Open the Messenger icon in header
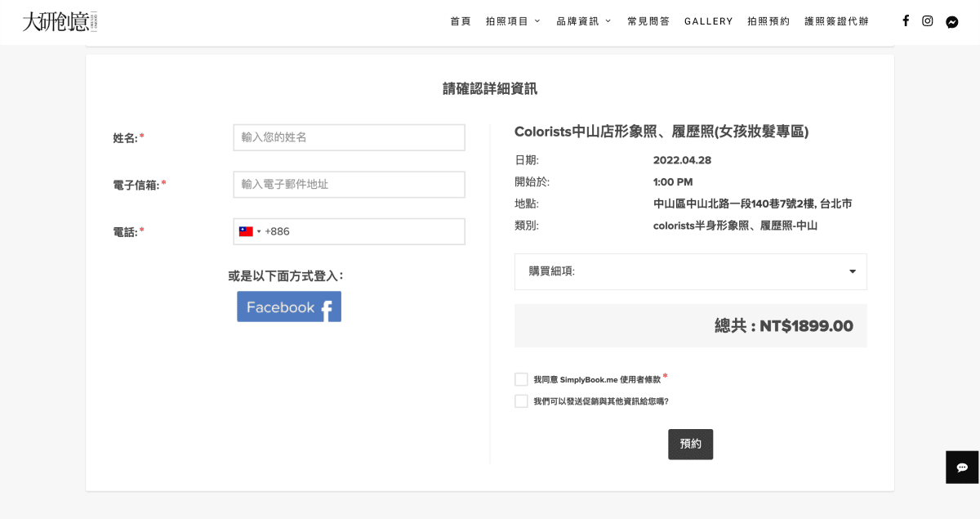The height and width of the screenshot is (519, 980). tap(952, 22)
